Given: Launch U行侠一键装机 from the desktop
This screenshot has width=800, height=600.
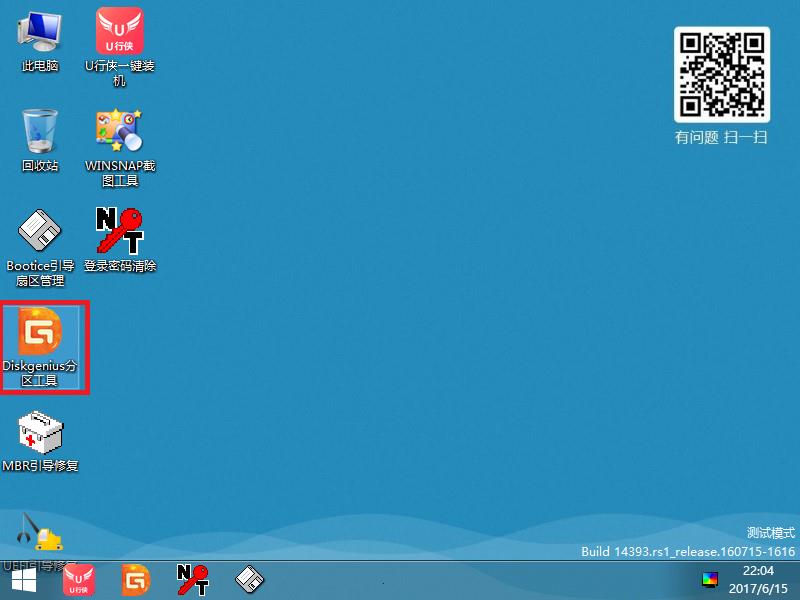Looking at the screenshot, I should click(x=119, y=46).
